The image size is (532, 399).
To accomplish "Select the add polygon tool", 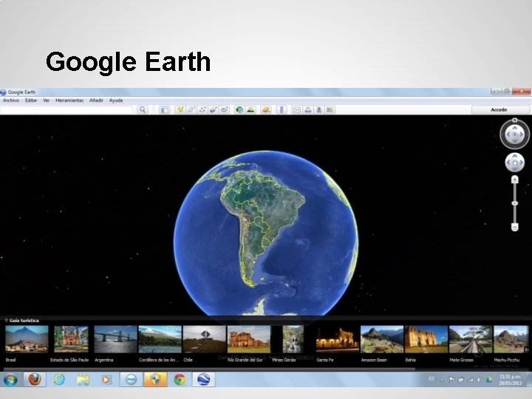I will [191, 110].
